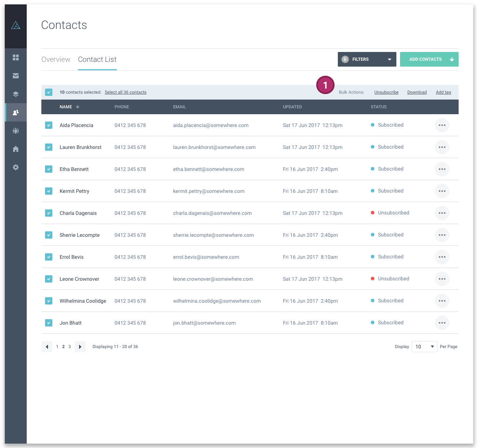Screen dimensions: 478x448
Task: Uncheck Aida Placencia's checkbox
Action: click(49, 125)
